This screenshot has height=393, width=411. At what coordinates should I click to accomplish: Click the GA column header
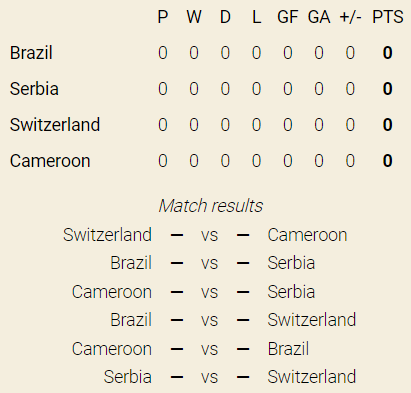click(x=319, y=17)
